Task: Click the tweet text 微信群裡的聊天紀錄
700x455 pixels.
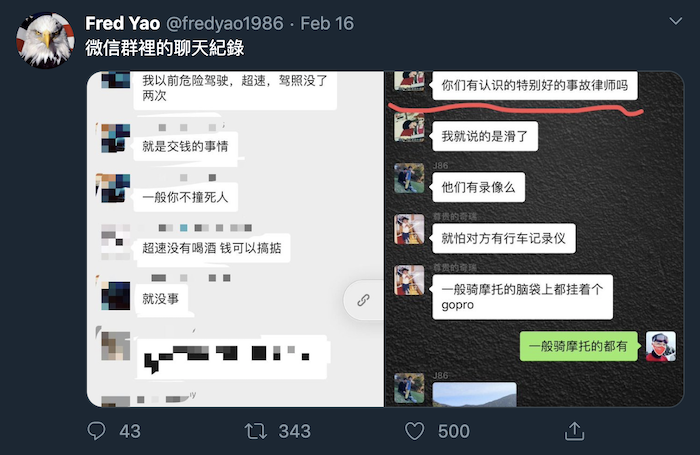Action: coord(165,48)
